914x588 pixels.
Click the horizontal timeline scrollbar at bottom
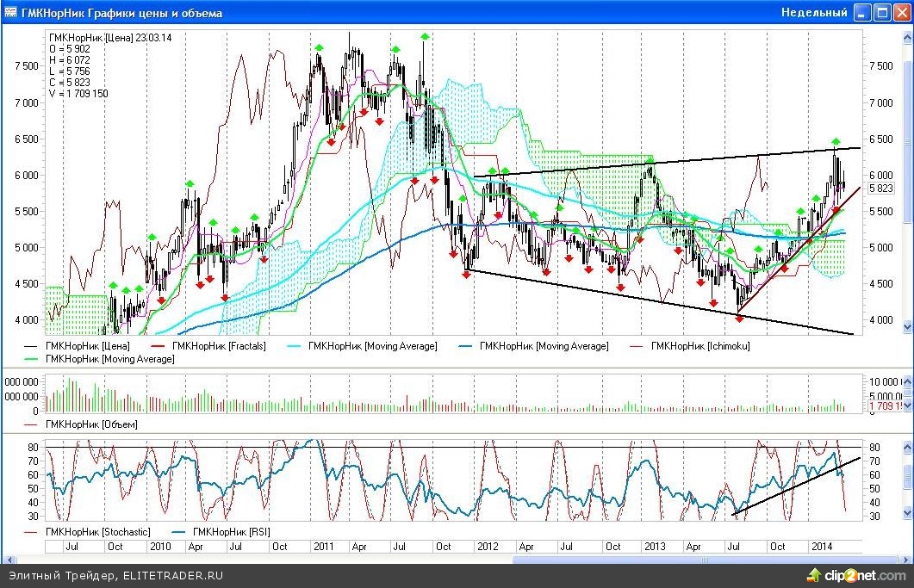tap(689, 560)
